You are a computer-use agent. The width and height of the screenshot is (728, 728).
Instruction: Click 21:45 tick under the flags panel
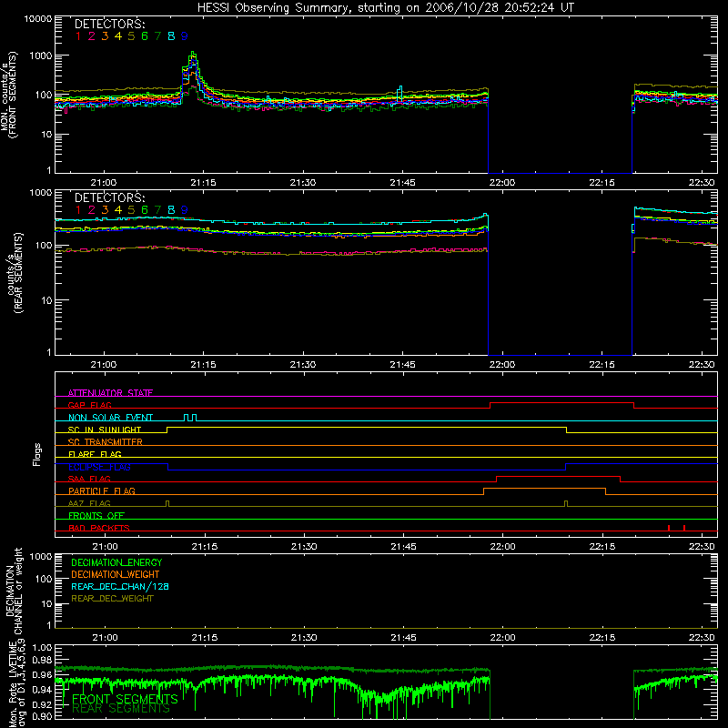point(403,547)
